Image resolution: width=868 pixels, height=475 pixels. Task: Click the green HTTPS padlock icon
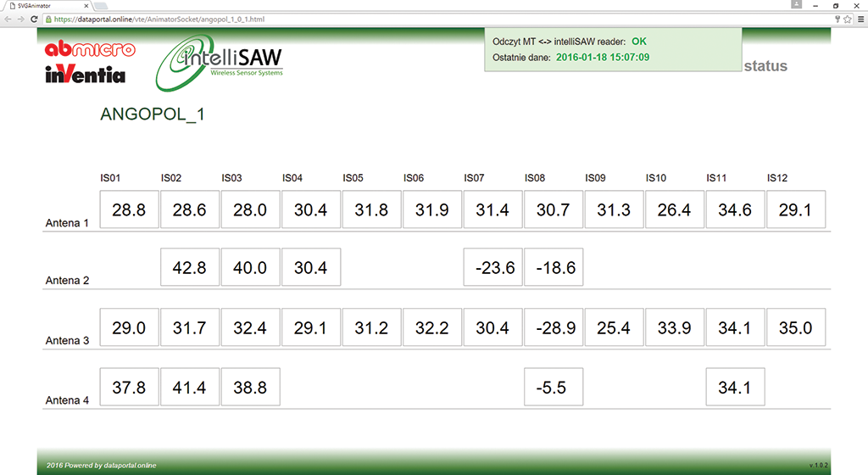click(49, 18)
